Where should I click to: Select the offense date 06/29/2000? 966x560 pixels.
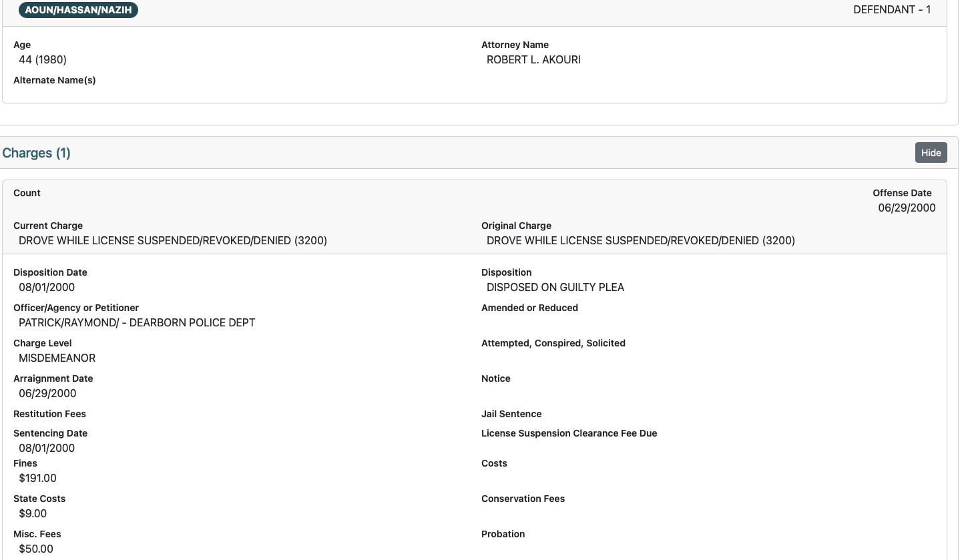[907, 208]
